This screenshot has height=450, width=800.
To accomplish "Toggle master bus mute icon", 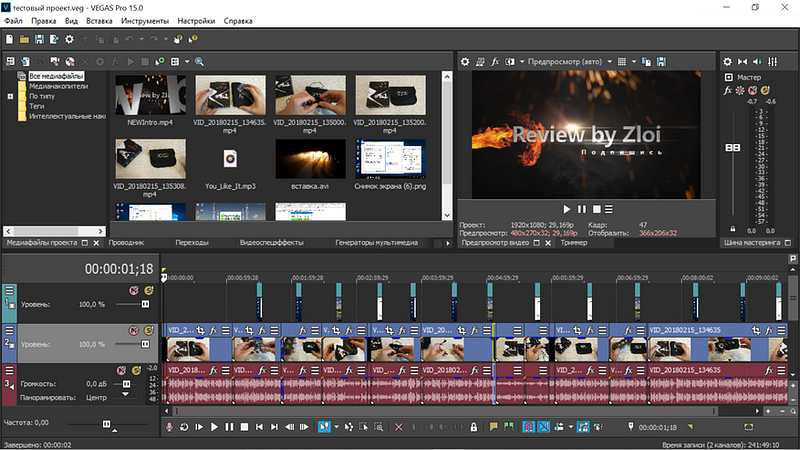I will 753,90.
